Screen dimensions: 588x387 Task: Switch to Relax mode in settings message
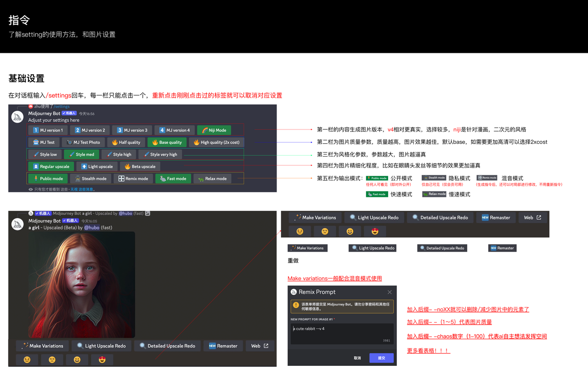(212, 179)
